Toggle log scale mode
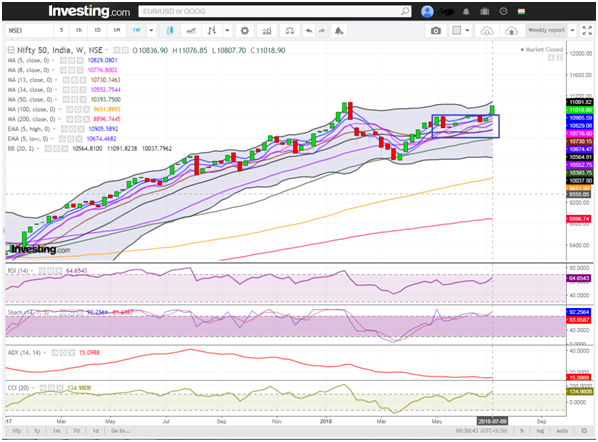The width and height of the screenshot is (598, 442). coord(540,431)
